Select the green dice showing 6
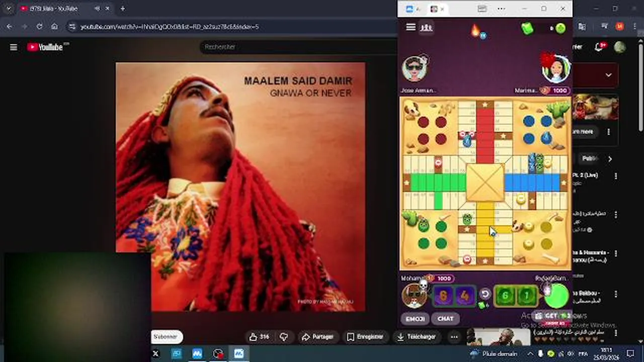644x362 pixels. point(506,296)
